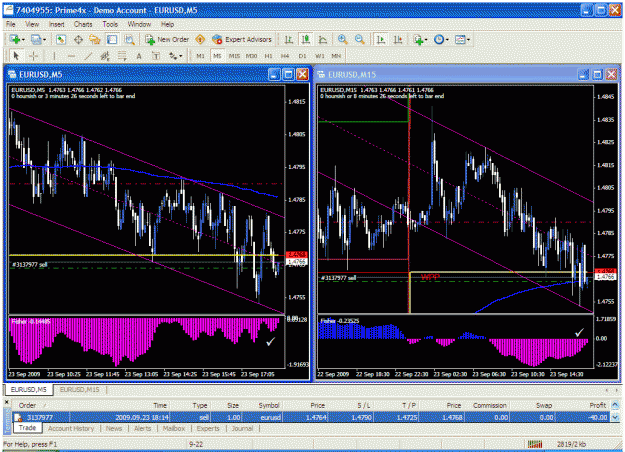
Task: Switch to candlestick chart display
Action: click(306, 39)
